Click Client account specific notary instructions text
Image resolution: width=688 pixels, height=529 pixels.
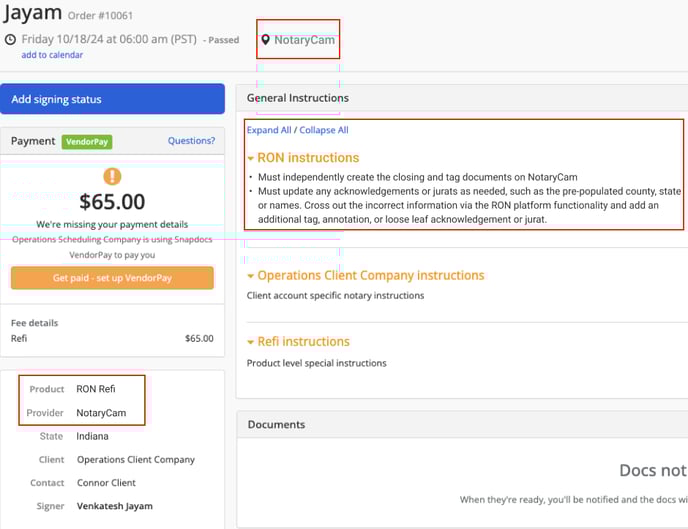point(335,296)
